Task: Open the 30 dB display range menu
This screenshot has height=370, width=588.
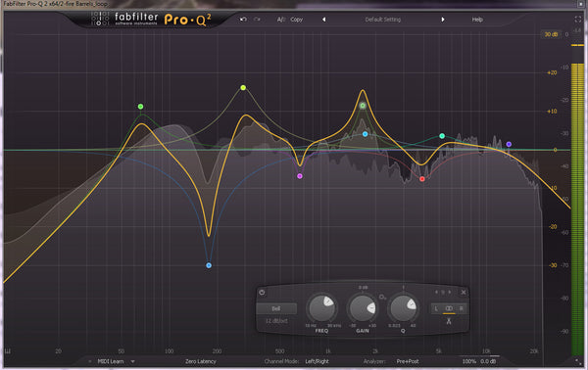Action: point(551,34)
